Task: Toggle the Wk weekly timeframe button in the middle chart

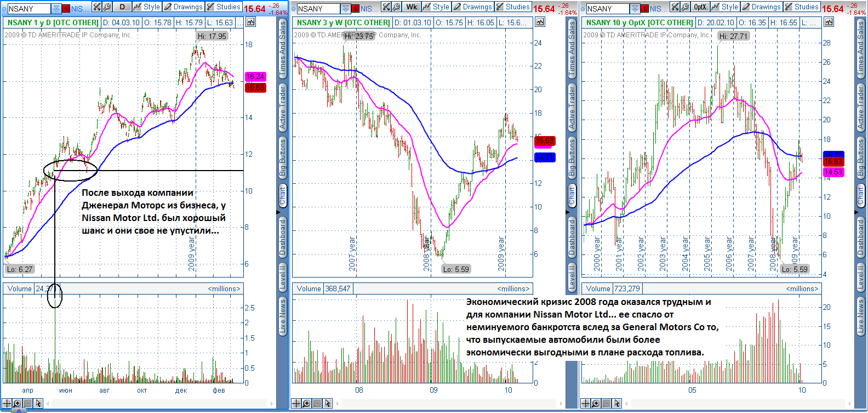Action: click(411, 7)
